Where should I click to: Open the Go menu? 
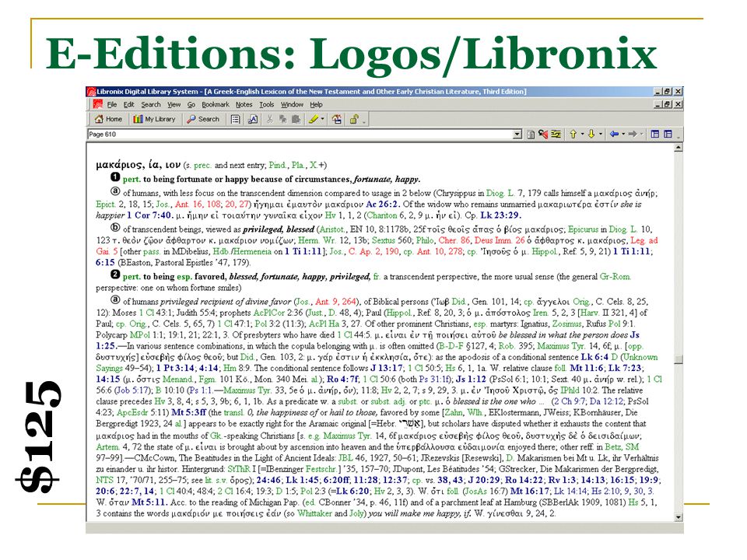[x=191, y=105]
